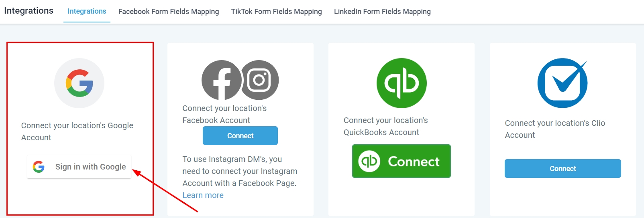This screenshot has height=218, width=644.
Task: Click the "Connect your location's Google Account" text
Action: click(x=77, y=131)
